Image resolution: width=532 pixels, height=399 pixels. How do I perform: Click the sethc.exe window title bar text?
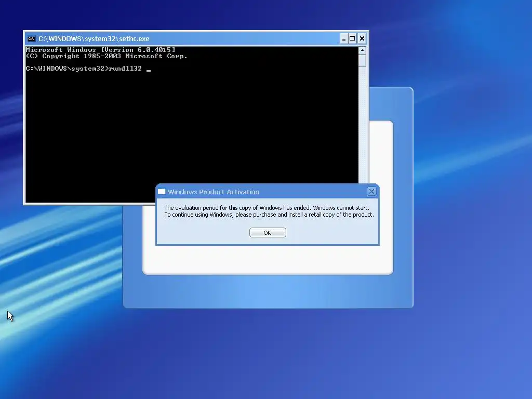pyautogui.click(x=94, y=38)
